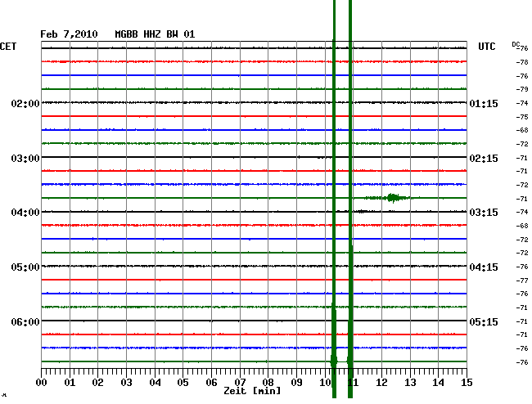This screenshot has height=404, width=532.
Task: Click the "03:15" UTC time label
Action: point(484,213)
